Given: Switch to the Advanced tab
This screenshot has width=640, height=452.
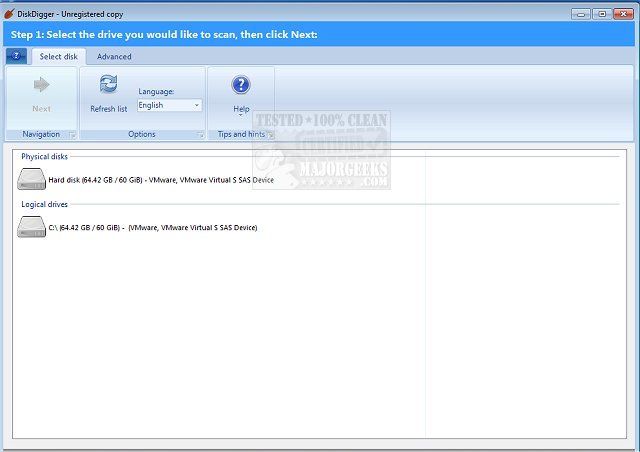Looking at the screenshot, I should coord(114,56).
